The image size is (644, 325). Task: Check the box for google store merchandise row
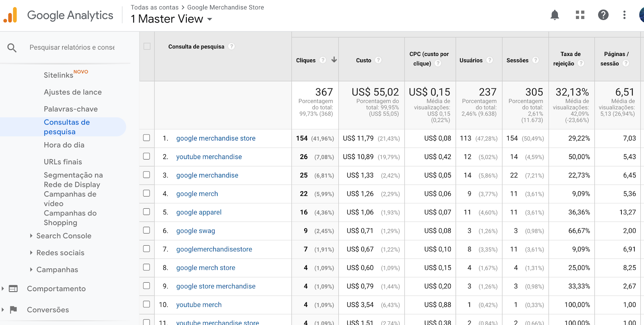[147, 286]
